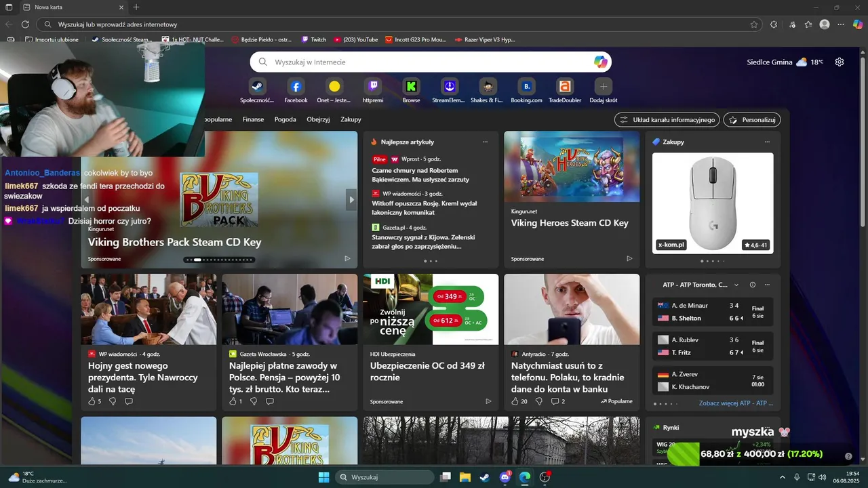Screen dimensions: 868x488
Task: Click the Personalizuj button
Action: [752, 119]
